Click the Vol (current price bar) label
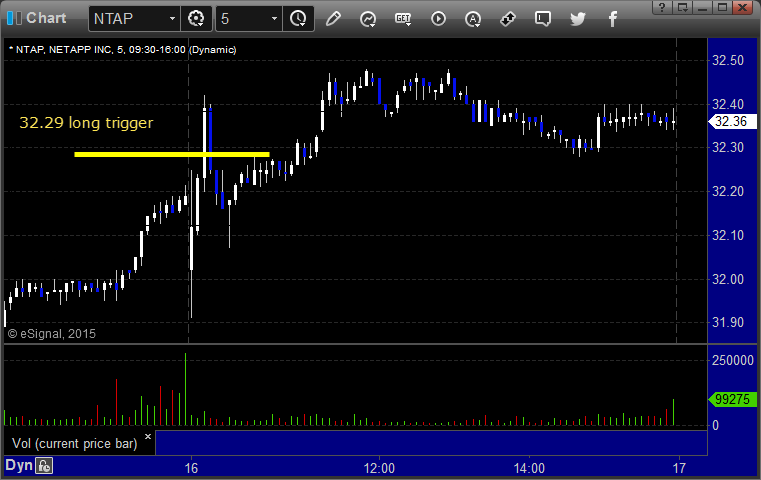This screenshot has height=480, width=761. coord(75,444)
